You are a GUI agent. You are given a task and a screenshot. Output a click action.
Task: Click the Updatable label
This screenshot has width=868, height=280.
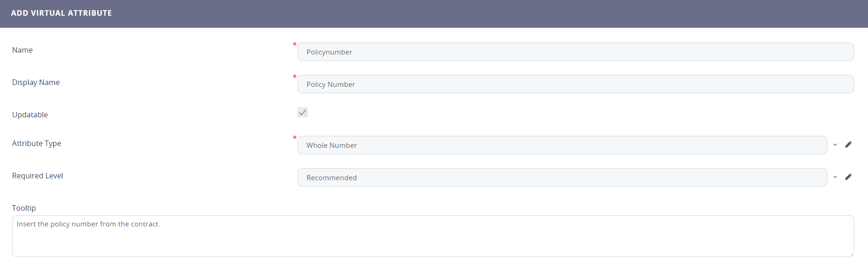pos(30,115)
